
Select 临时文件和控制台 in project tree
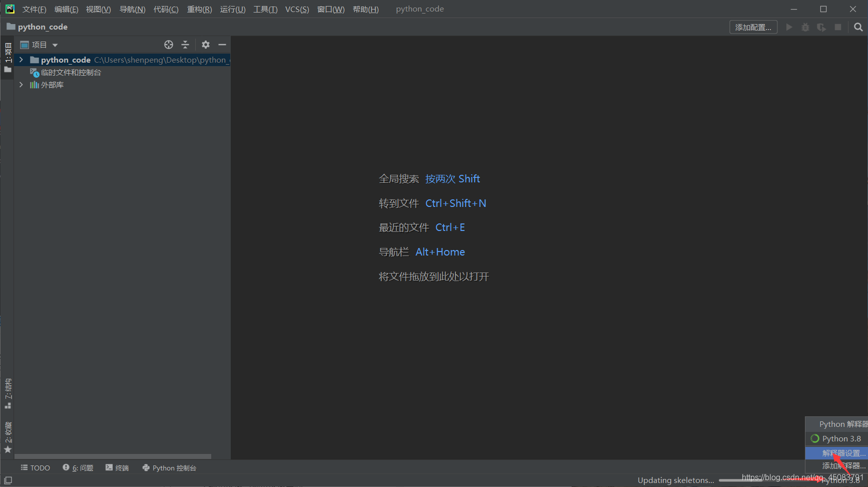pos(66,72)
